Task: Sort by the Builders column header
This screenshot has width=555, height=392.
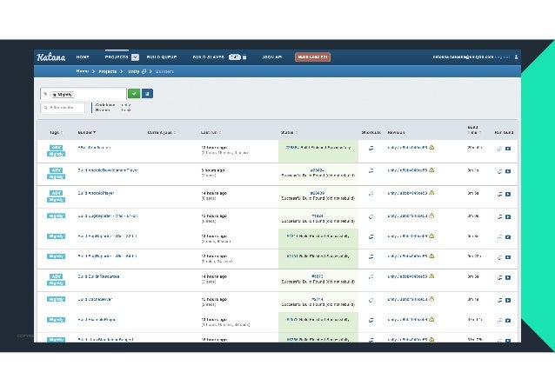Action: 87,132
